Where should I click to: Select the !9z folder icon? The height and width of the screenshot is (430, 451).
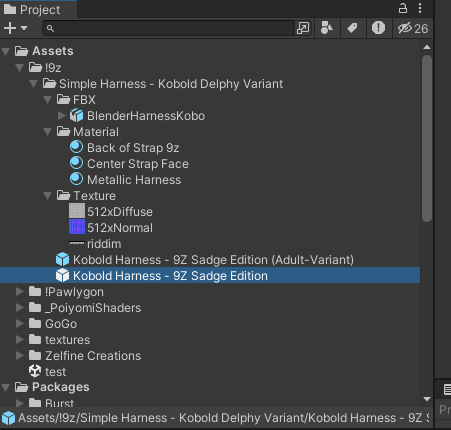tap(35, 67)
